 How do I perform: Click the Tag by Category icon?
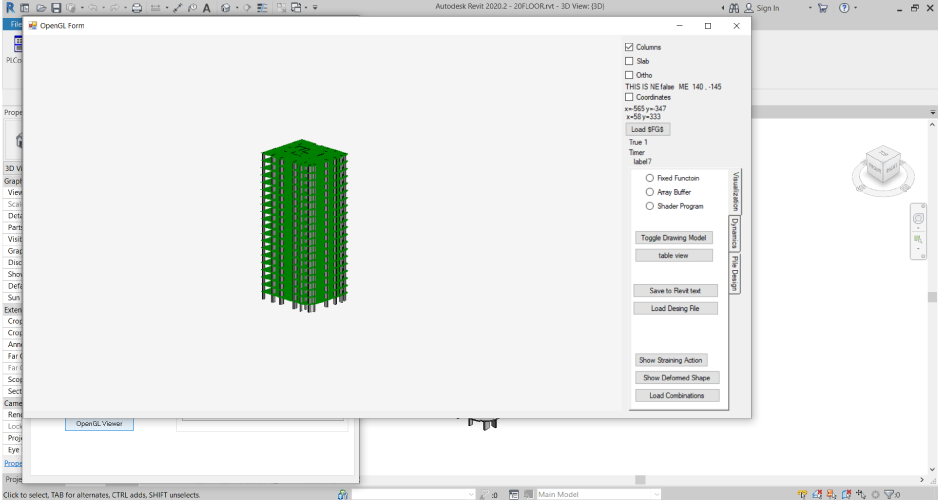point(192,8)
